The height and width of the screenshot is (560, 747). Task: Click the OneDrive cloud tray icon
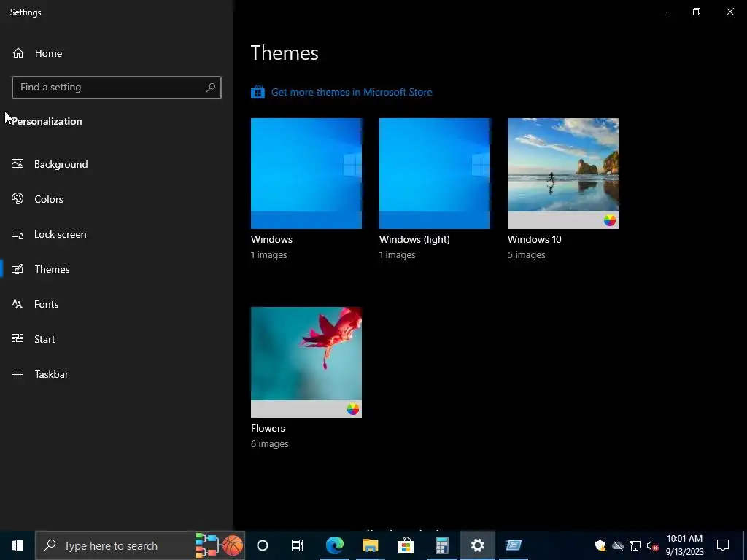point(618,545)
